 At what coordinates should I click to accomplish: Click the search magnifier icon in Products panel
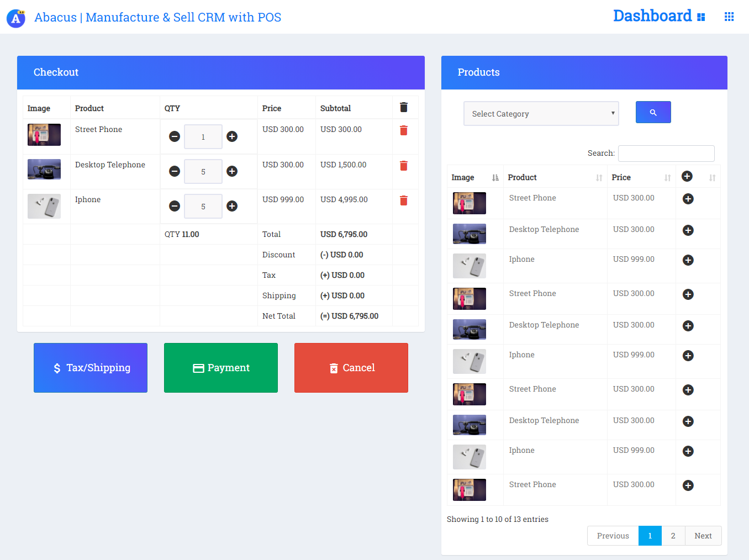point(653,112)
